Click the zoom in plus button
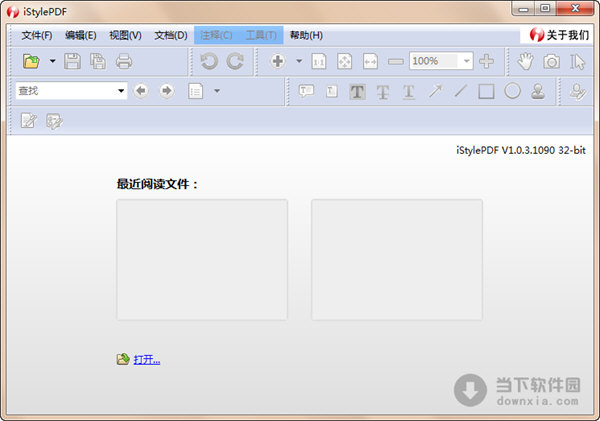 486,61
